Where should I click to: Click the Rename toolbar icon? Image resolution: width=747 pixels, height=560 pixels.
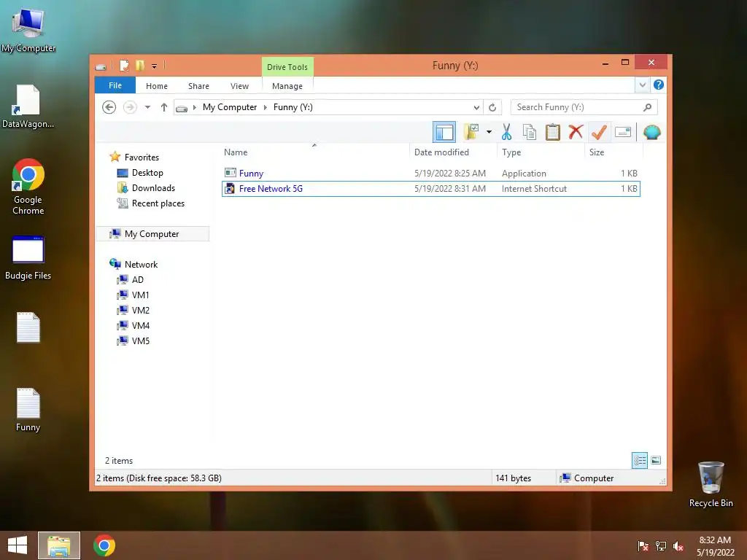(x=623, y=132)
